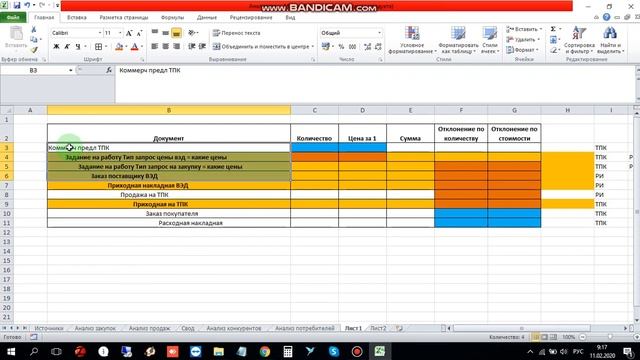This screenshot has height=360, width=640.
Task: Align text to the left
Action: tap(155, 47)
